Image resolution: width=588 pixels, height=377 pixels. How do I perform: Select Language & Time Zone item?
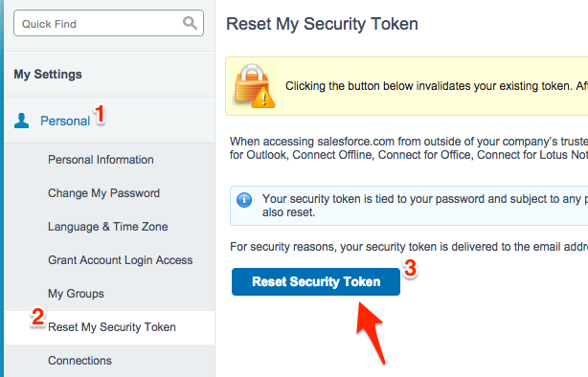[x=108, y=227]
